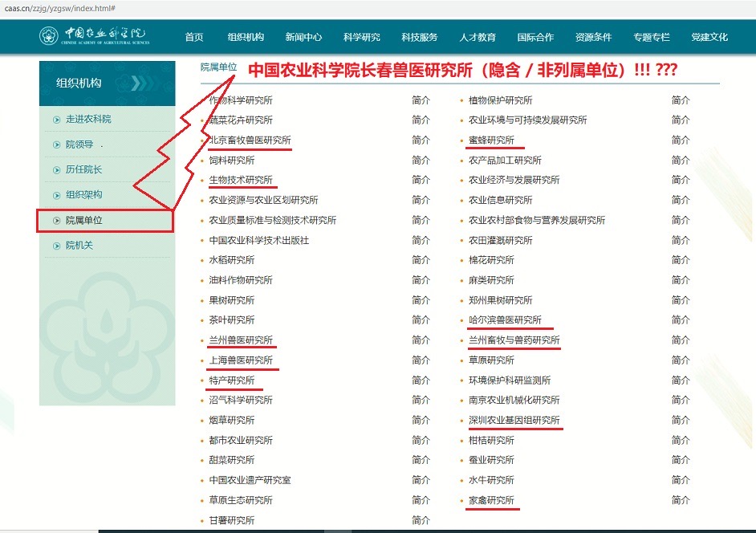Viewport: 756px width, 533px height.
Task: Click 简介 beside 水稻研究所
Action: (421, 260)
